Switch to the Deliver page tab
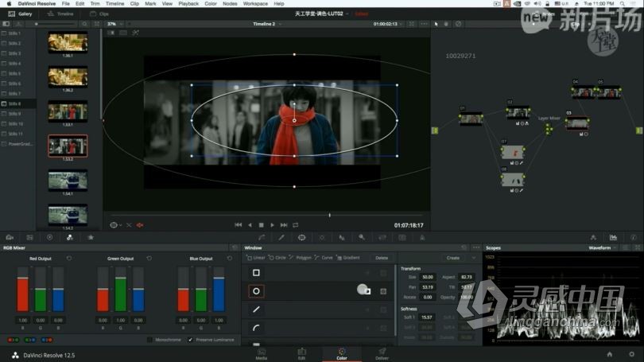The height and width of the screenshot is (362, 644). click(x=382, y=354)
